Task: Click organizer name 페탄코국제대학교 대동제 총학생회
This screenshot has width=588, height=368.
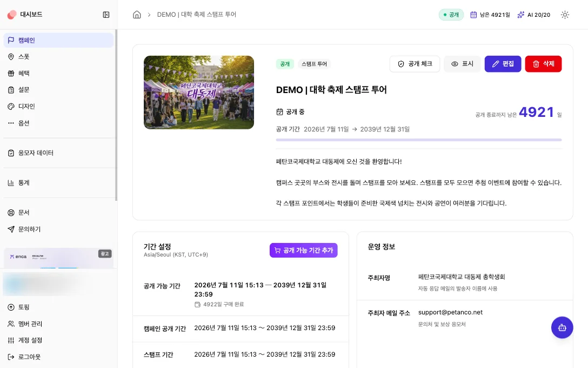Action: pyautogui.click(x=462, y=277)
